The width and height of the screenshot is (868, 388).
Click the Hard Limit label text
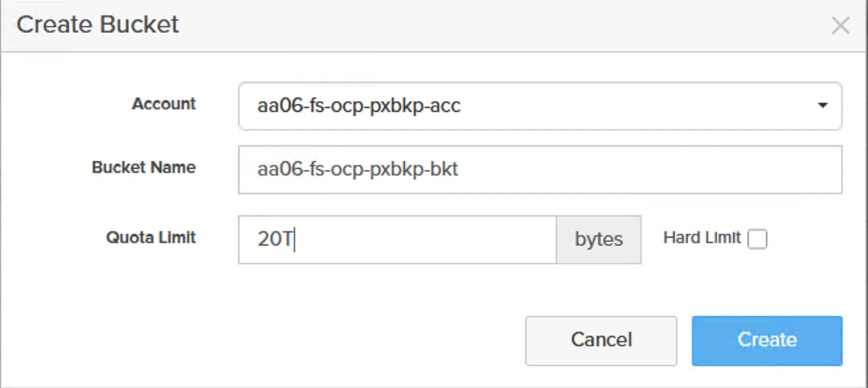[701, 238]
